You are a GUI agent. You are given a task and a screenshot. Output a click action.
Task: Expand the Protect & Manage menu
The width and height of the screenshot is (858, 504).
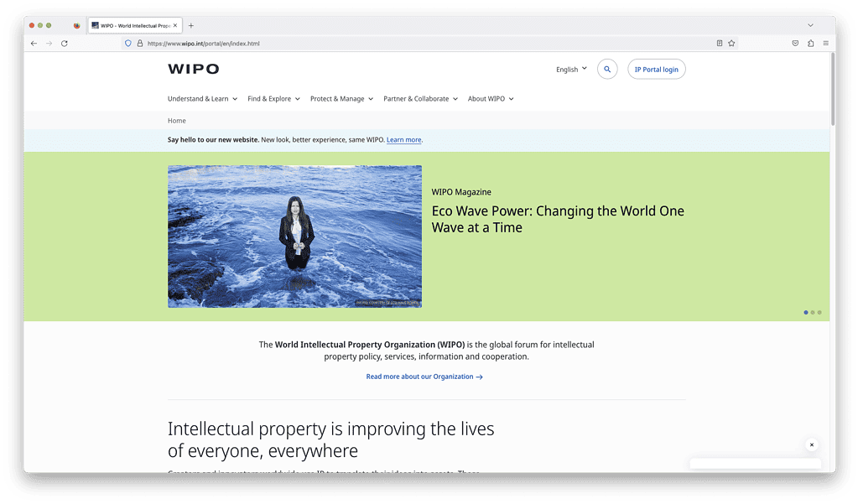(x=341, y=99)
